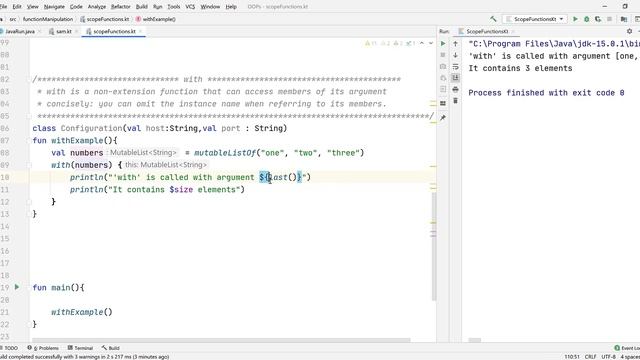This screenshot has height=360, width=640.
Task: Click the Stop square icon in main toolbar
Action: (609, 19)
